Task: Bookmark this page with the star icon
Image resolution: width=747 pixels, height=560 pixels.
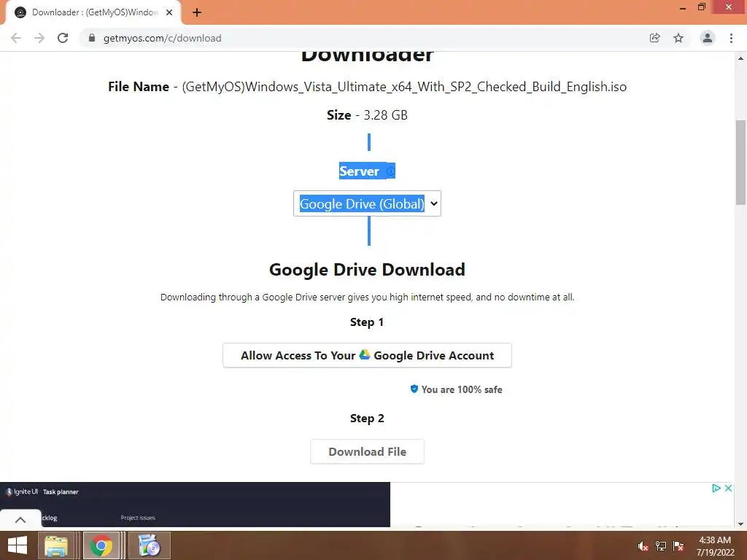Action: point(678,38)
